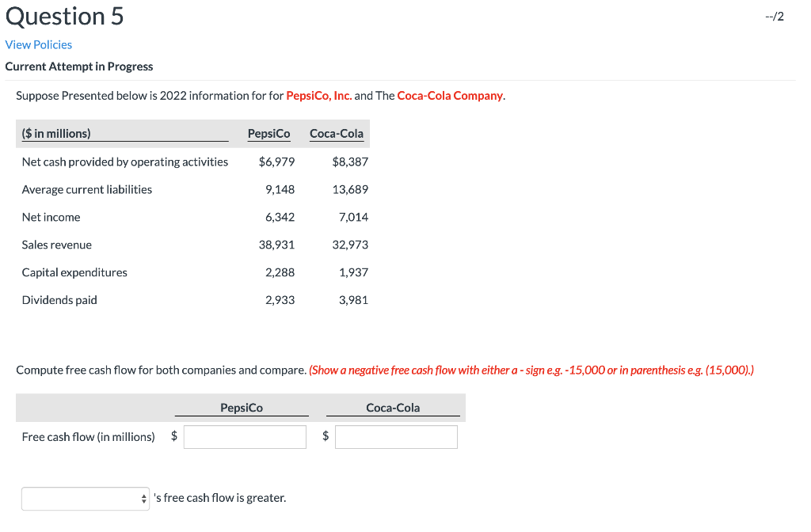
Task: Click inside the Coca-Cola free cash flow input
Action: 396,436
